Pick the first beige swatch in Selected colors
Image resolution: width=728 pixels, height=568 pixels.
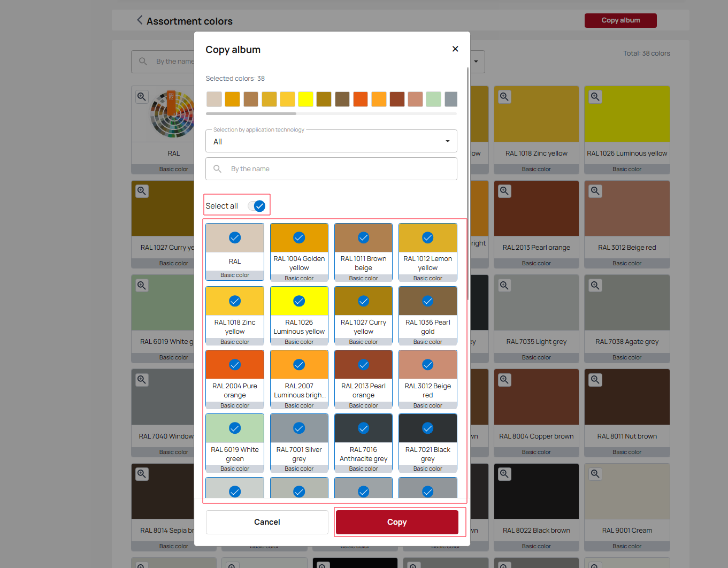[x=214, y=99]
